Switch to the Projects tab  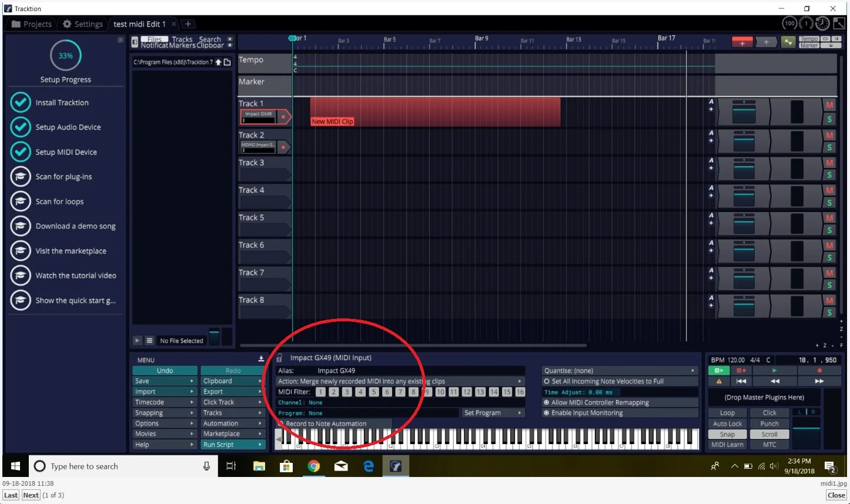pyautogui.click(x=32, y=24)
